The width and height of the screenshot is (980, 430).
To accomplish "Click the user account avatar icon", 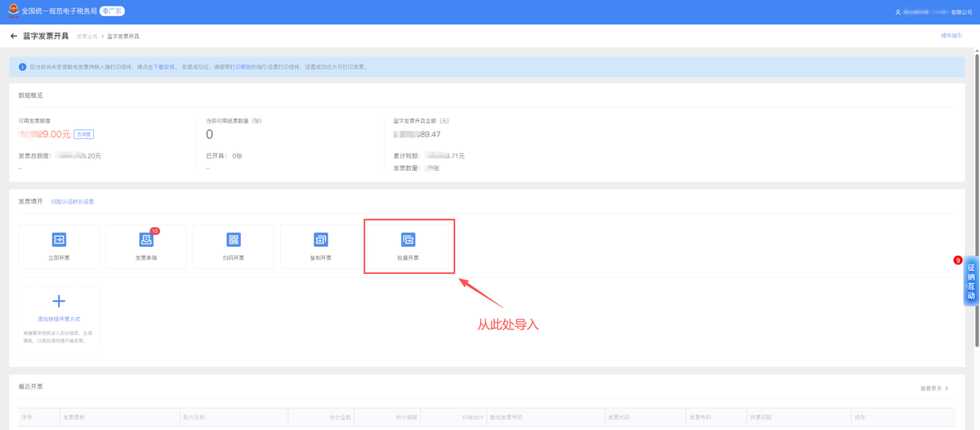I will click(x=898, y=12).
